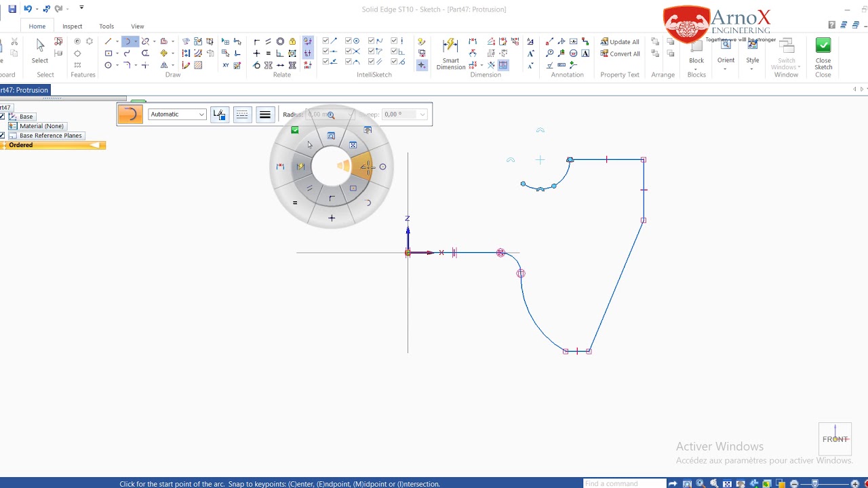Open line type button in command bar

(242, 115)
